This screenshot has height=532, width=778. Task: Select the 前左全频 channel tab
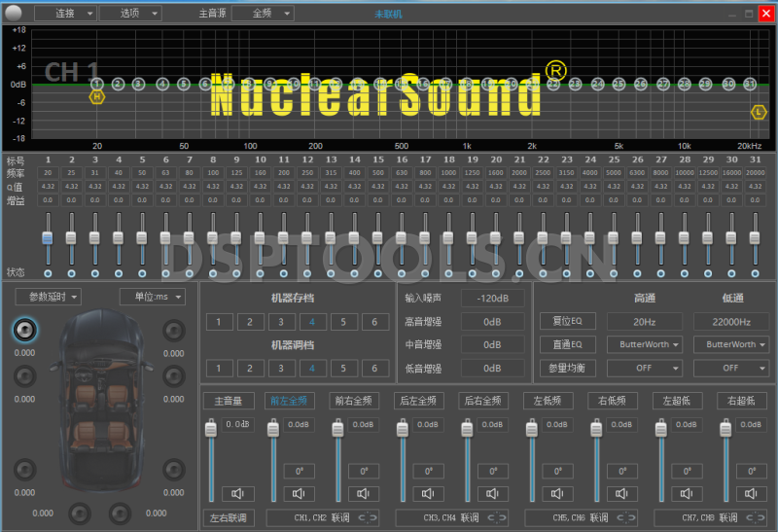click(289, 401)
